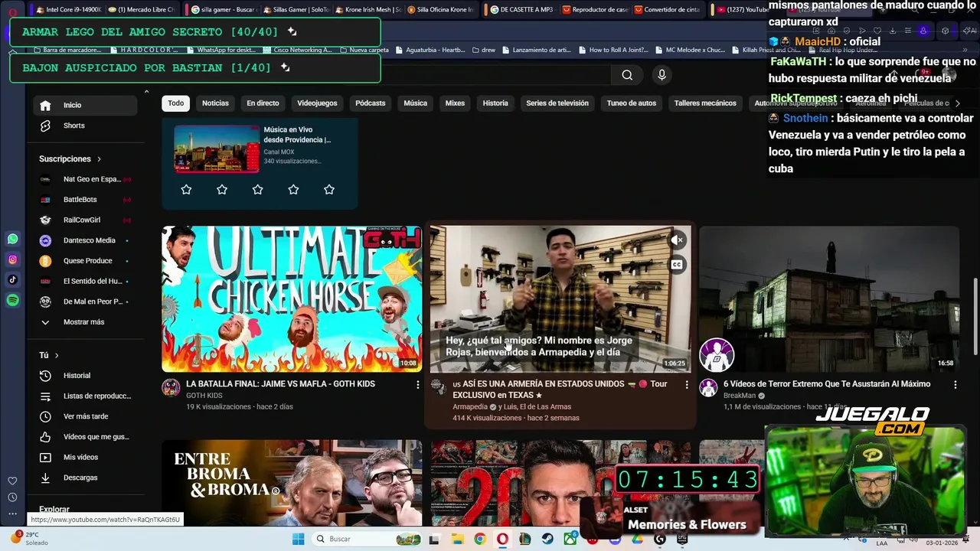Open the three-dots sidebar setup in Opera
The height and width of the screenshot is (551, 980).
(x=12, y=514)
